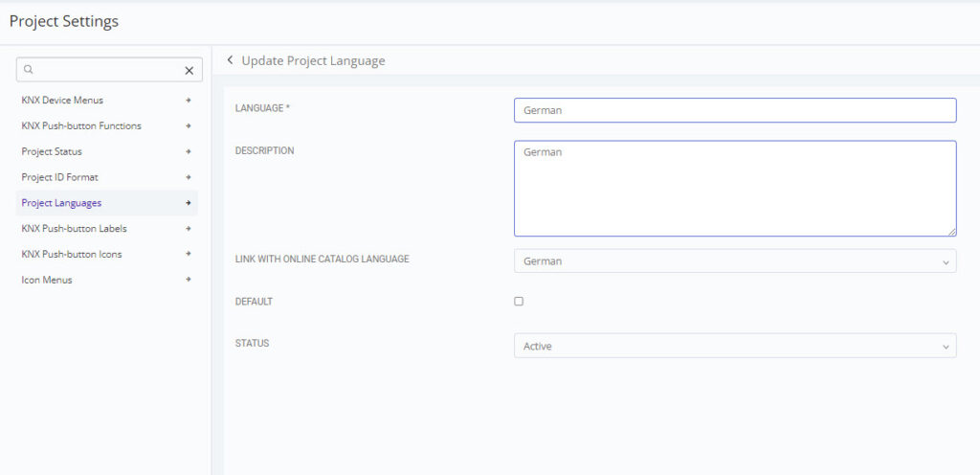Click inside the Description text area
The height and width of the screenshot is (475, 980).
click(x=735, y=188)
